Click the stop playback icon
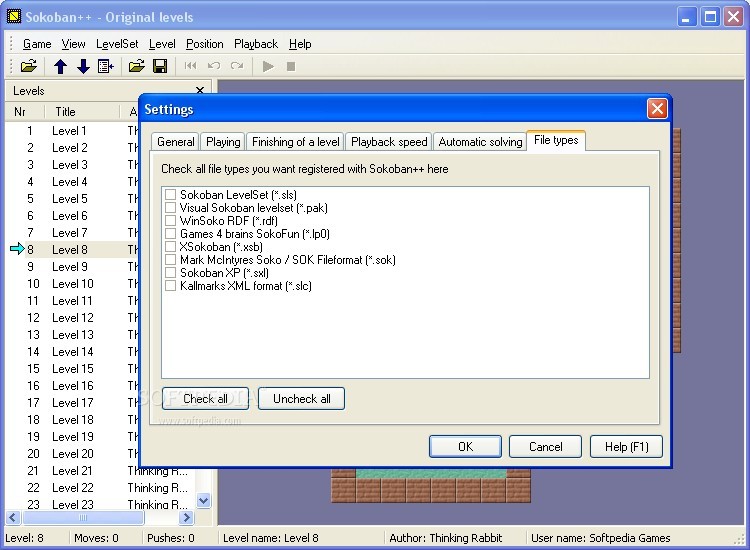The image size is (750, 550). tap(291, 66)
